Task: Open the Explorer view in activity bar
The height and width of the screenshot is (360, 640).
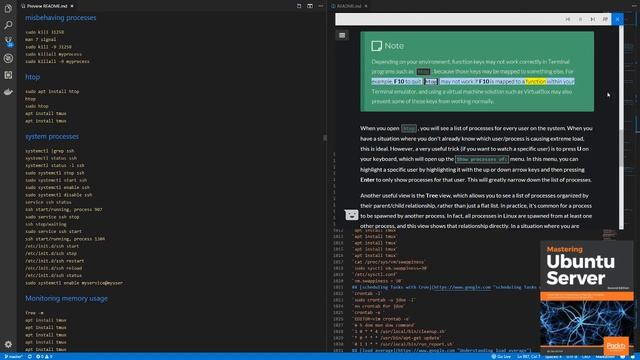Action: tap(8, 8)
